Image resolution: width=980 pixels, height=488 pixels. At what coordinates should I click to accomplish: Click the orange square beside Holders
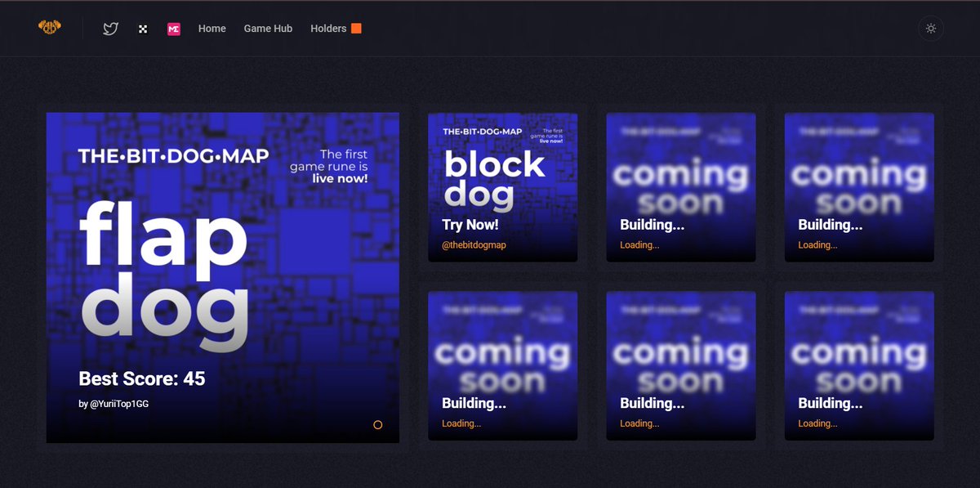(356, 27)
